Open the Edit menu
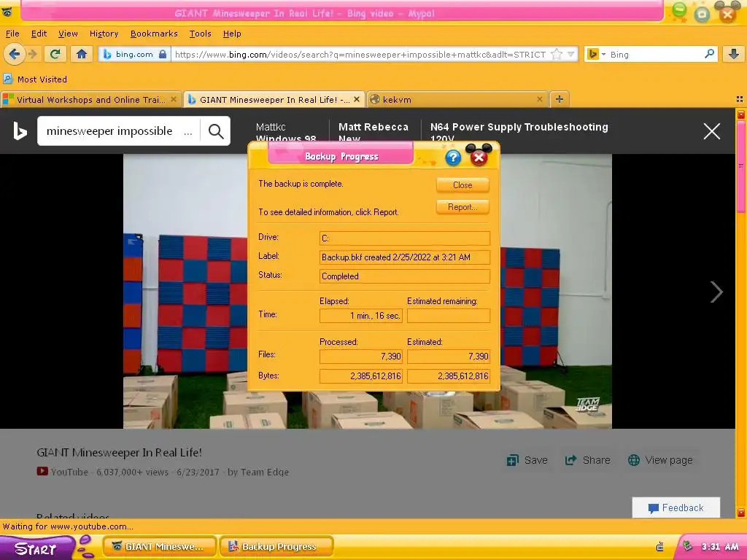 39,34
